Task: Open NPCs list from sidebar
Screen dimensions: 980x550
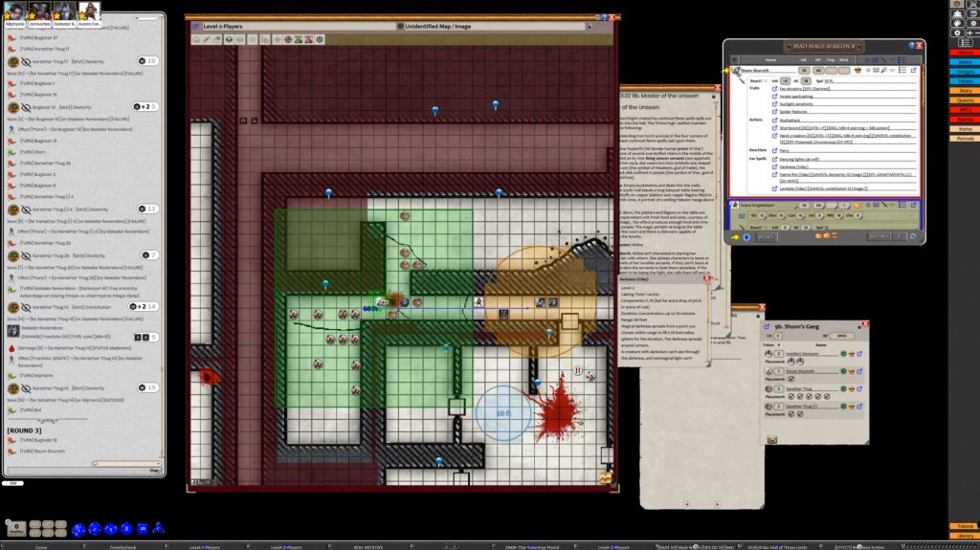Action: [x=965, y=110]
